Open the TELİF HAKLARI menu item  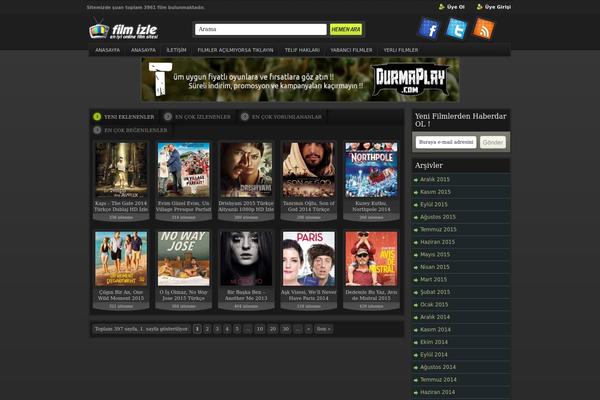coord(302,50)
